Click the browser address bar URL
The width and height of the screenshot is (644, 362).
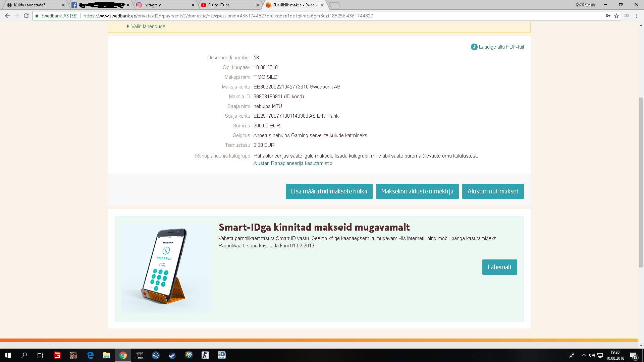click(228, 16)
